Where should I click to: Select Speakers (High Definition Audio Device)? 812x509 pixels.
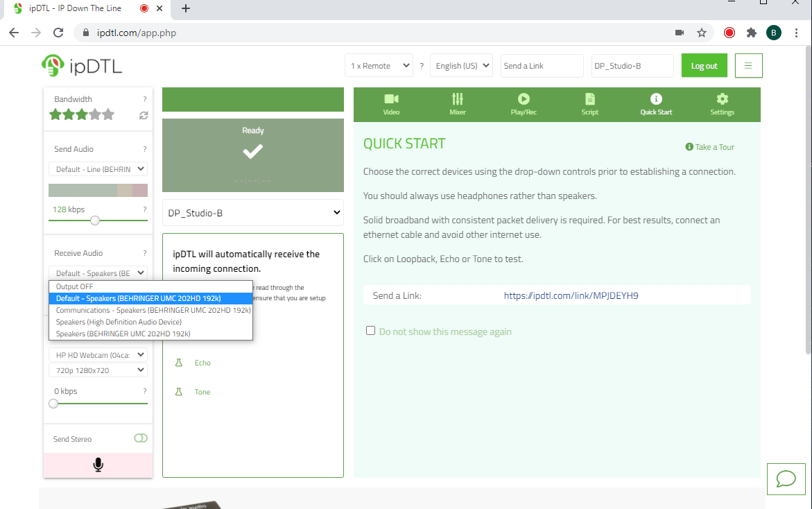pyautogui.click(x=150, y=322)
